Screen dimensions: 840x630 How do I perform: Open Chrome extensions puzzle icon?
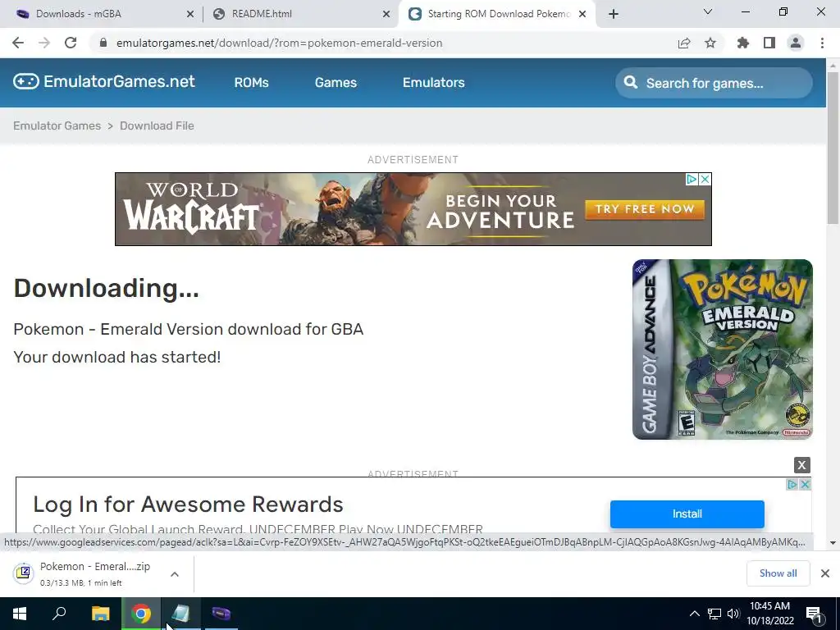pyautogui.click(x=742, y=43)
